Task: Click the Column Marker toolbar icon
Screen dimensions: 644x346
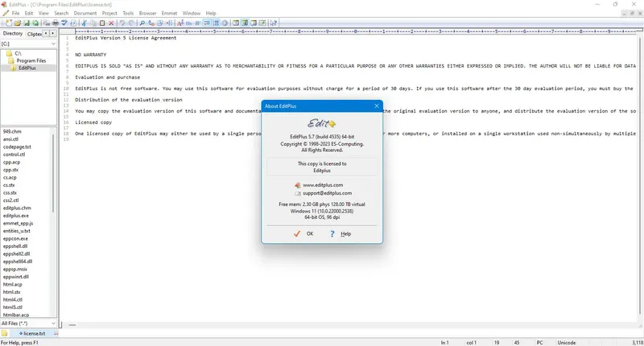Action: [x=198, y=23]
